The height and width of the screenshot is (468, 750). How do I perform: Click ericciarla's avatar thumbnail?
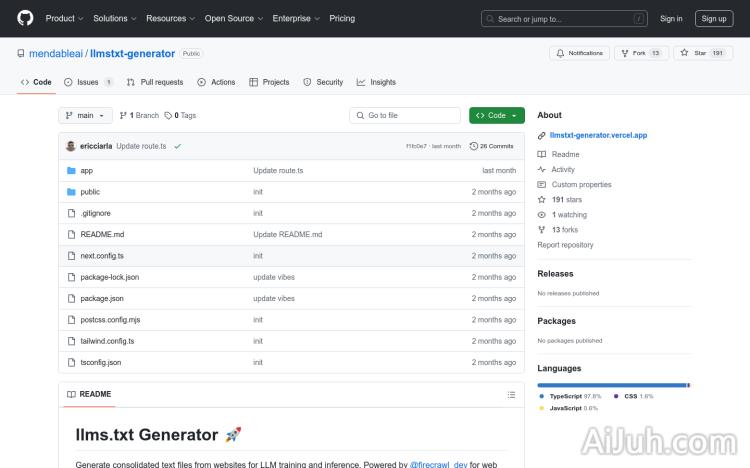[71, 146]
